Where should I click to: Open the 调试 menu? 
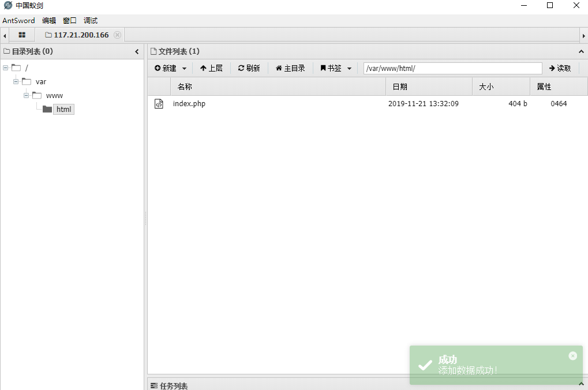91,20
